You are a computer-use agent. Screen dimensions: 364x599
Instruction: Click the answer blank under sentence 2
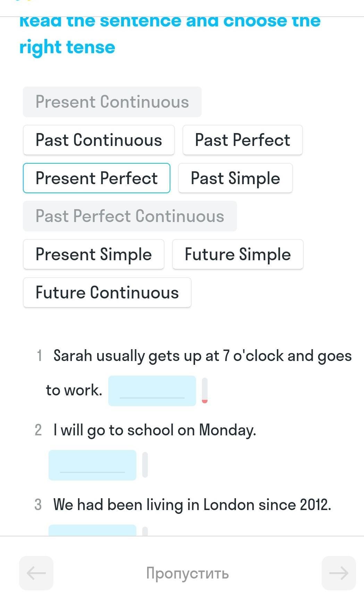tap(92, 465)
